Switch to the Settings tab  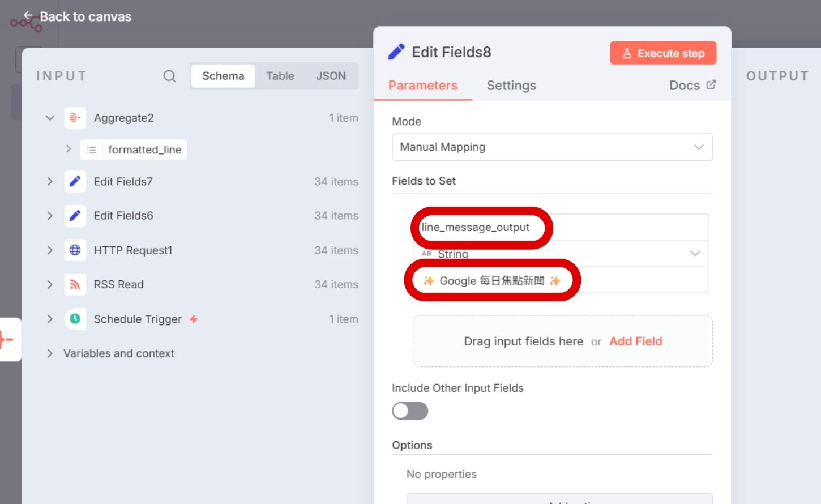pos(511,86)
